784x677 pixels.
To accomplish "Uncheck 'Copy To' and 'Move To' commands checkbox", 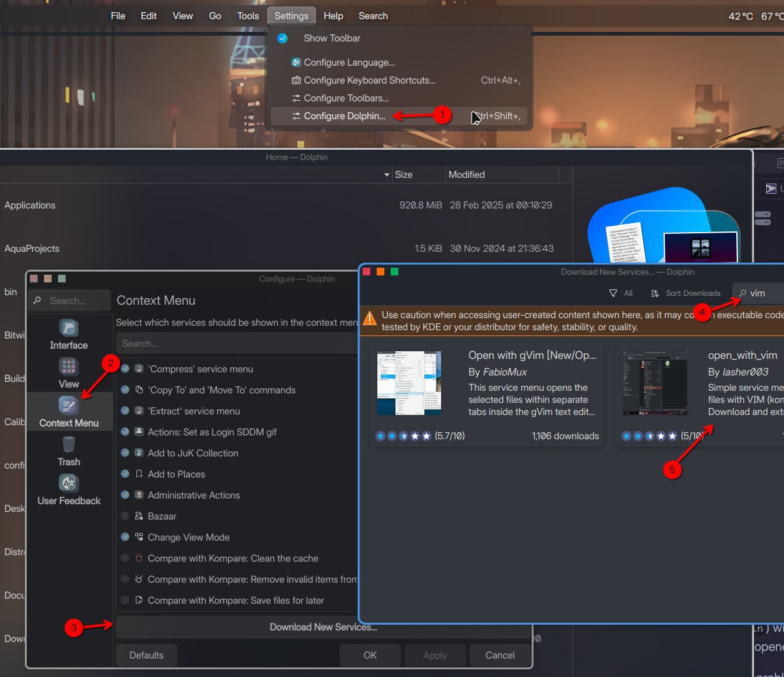I will point(125,389).
